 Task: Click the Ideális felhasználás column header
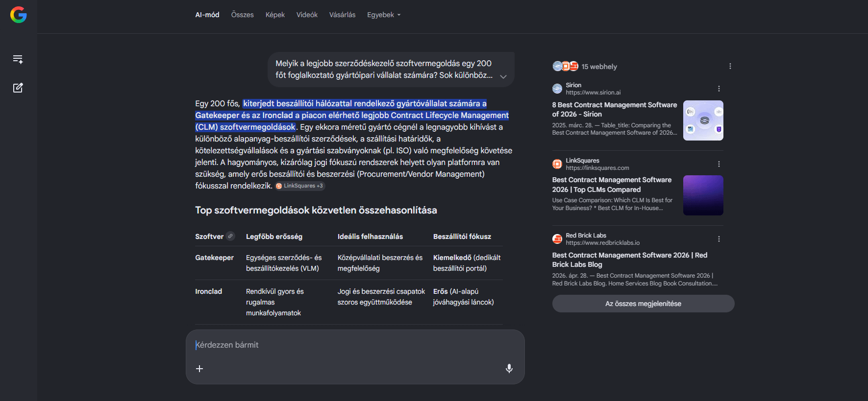370,236
